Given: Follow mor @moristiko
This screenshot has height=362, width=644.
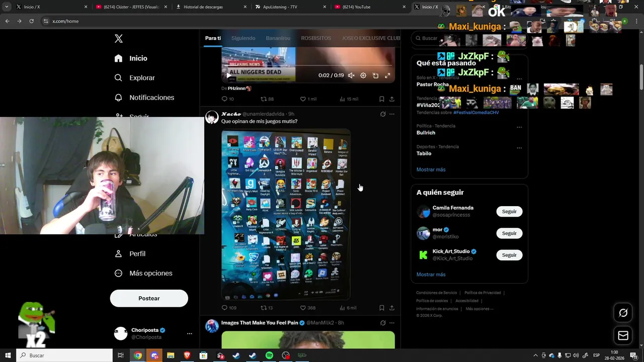Looking at the screenshot, I should tap(509, 233).
